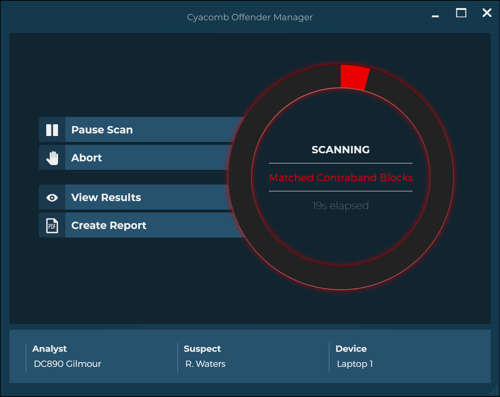Click the eye icon beside View Results
Image resolution: width=500 pixels, height=397 pixels.
tap(52, 198)
